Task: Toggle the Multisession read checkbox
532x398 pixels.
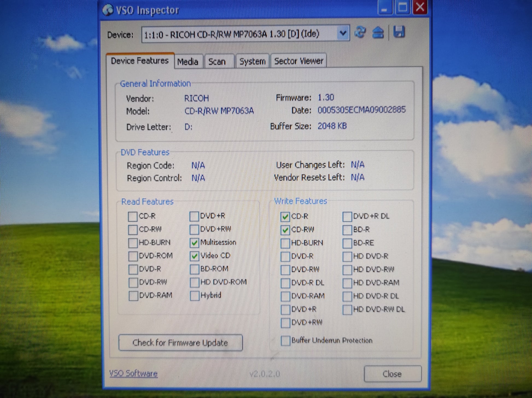Action: (194, 242)
